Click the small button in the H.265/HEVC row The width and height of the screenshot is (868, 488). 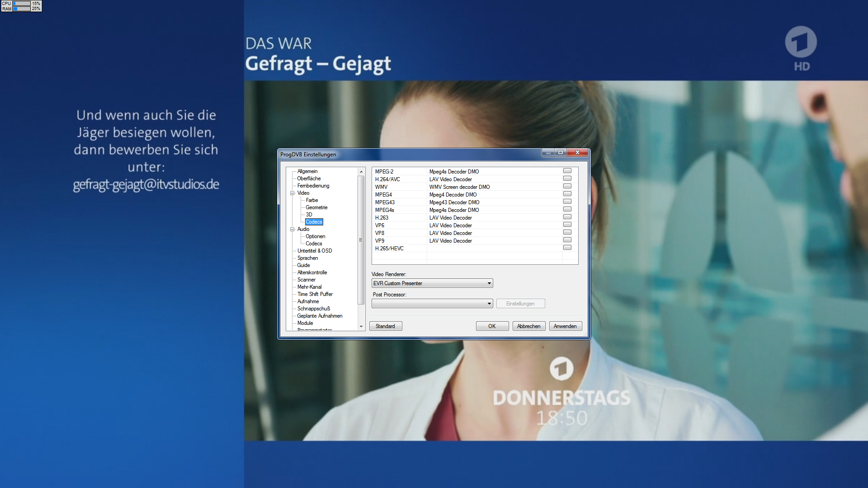coord(567,248)
